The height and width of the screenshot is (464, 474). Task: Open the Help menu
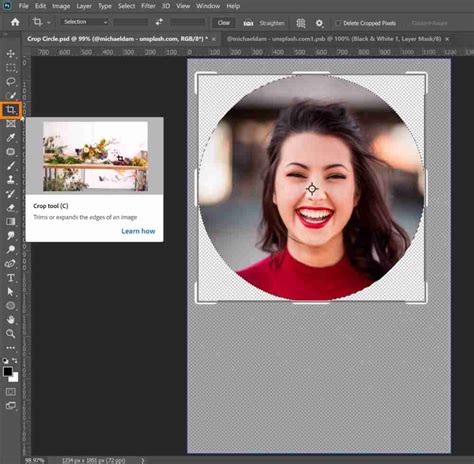pyautogui.click(x=233, y=6)
